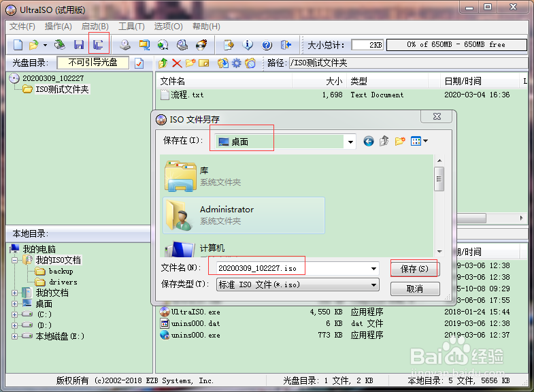Click the Back arrow icon in save dialog
Image resolution: width=534 pixels, height=392 pixels.
pos(369,141)
